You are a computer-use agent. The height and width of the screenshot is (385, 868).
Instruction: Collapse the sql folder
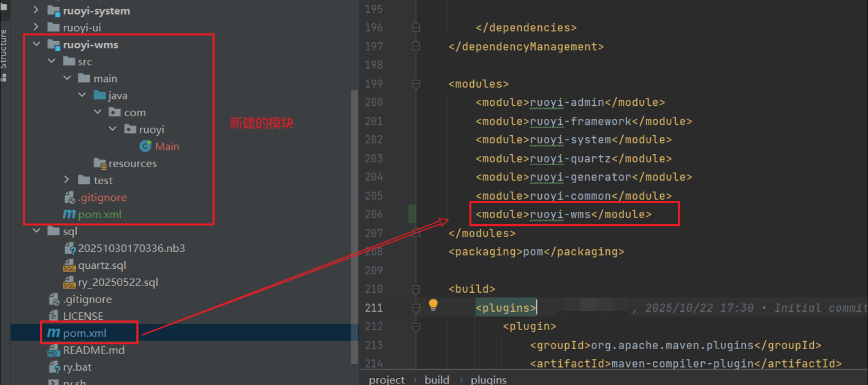36,230
